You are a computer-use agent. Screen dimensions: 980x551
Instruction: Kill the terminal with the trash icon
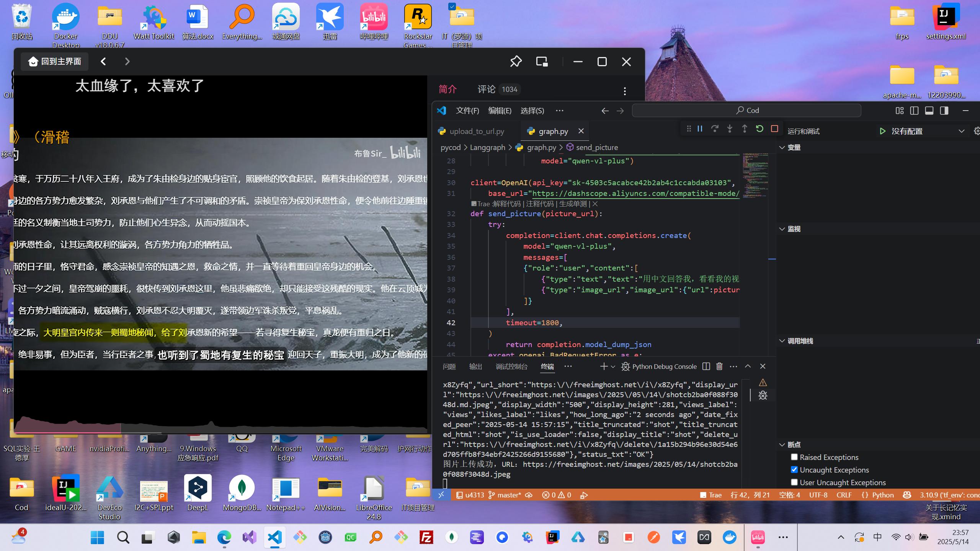click(719, 367)
